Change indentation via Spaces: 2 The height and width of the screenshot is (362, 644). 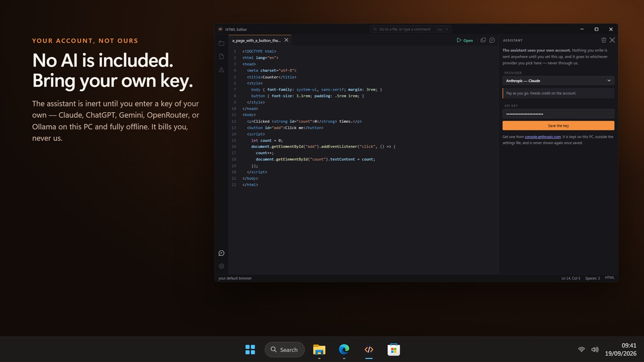592,278
